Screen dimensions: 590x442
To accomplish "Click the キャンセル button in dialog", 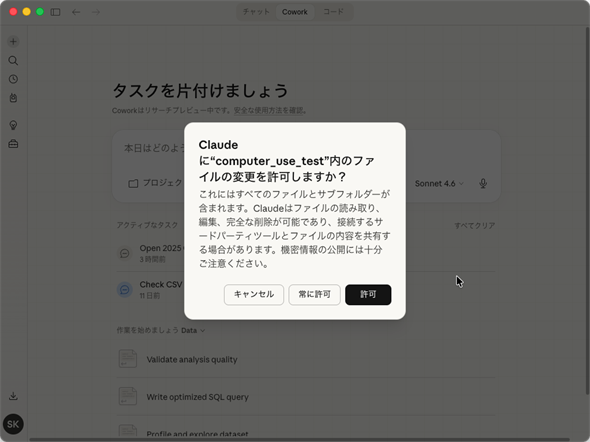I will (254, 295).
